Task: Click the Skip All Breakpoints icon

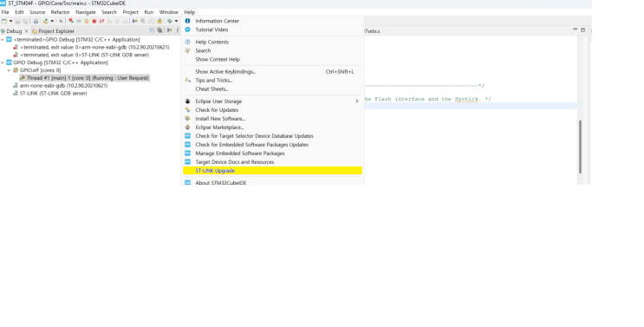Action: 61,21
